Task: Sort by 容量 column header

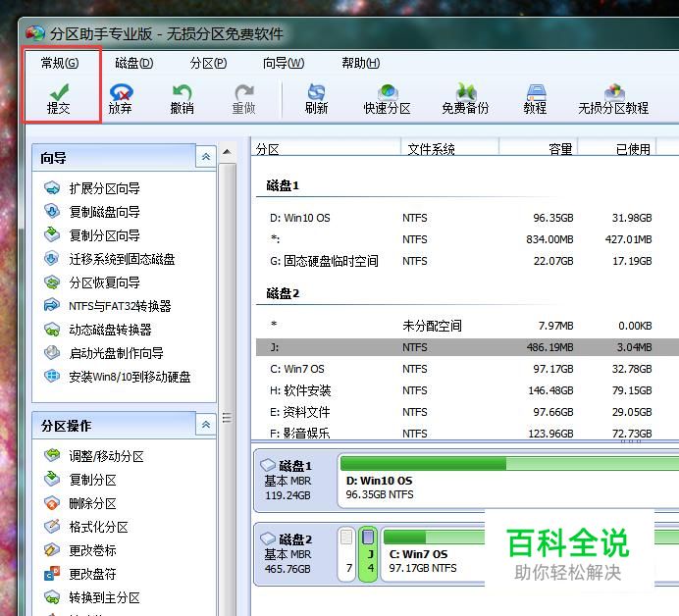Action: [x=539, y=148]
